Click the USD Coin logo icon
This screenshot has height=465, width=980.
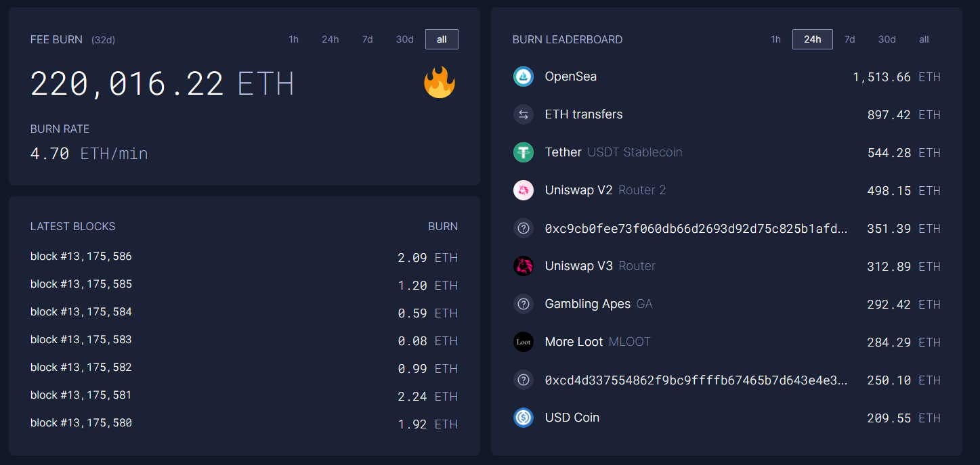pyautogui.click(x=524, y=418)
